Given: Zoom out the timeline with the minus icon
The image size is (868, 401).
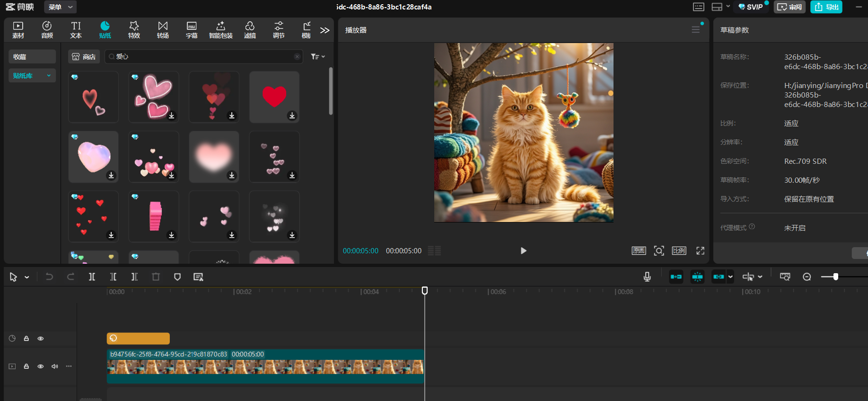Looking at the screenshot, I should coord(807,277).
